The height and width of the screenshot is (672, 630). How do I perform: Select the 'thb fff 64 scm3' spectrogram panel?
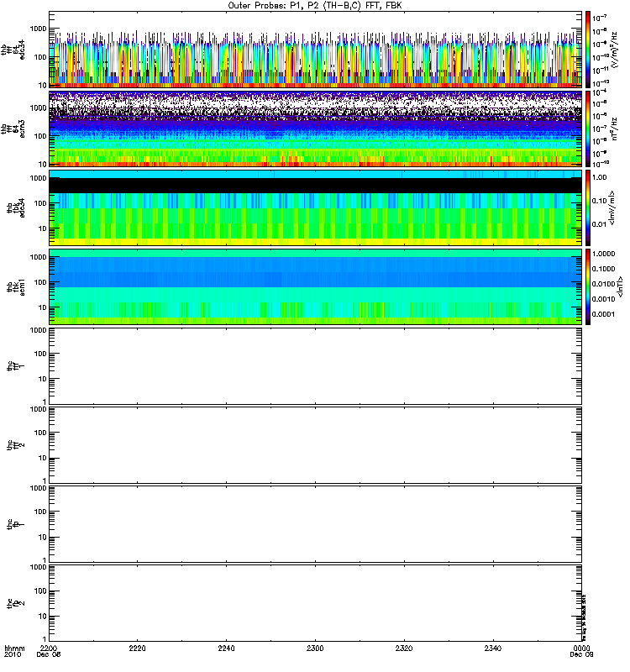316,129
